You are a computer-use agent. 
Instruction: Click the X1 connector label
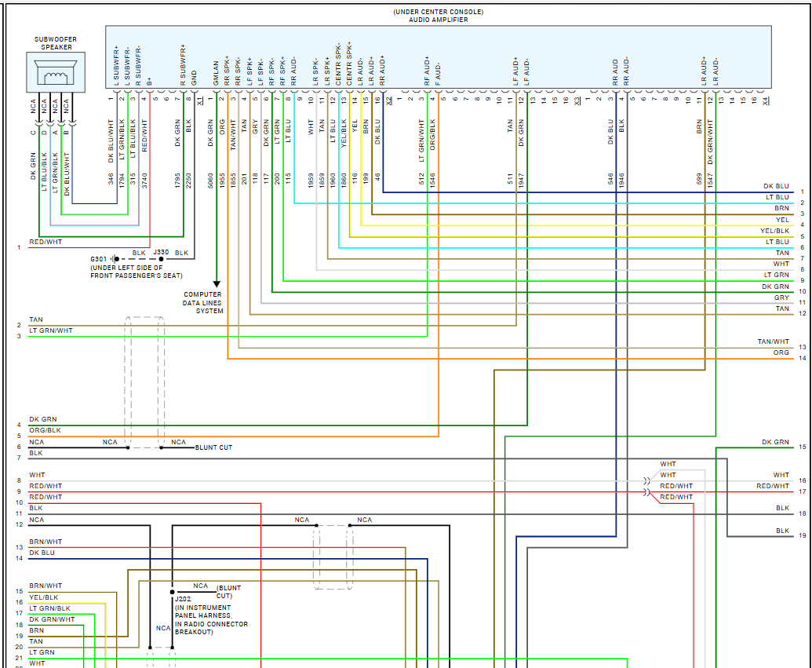(200, 100)
